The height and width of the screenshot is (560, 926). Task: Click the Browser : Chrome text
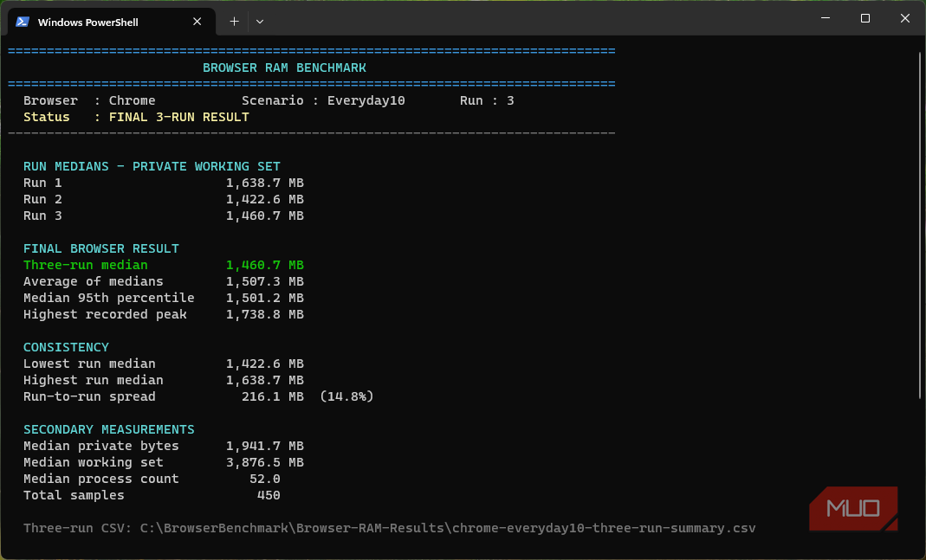point(89,100)
